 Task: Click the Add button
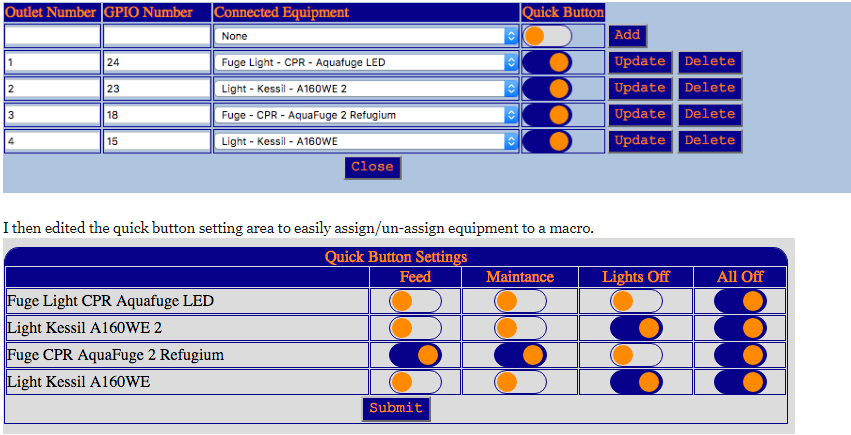[627, 36]
